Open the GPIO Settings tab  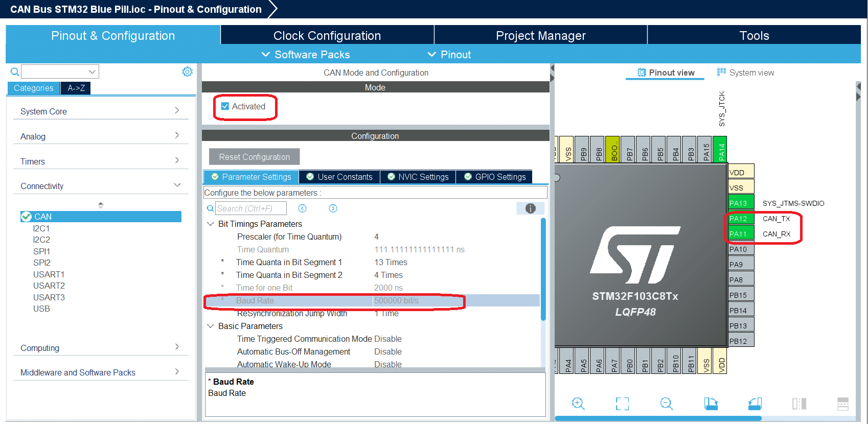pos(494,177)
